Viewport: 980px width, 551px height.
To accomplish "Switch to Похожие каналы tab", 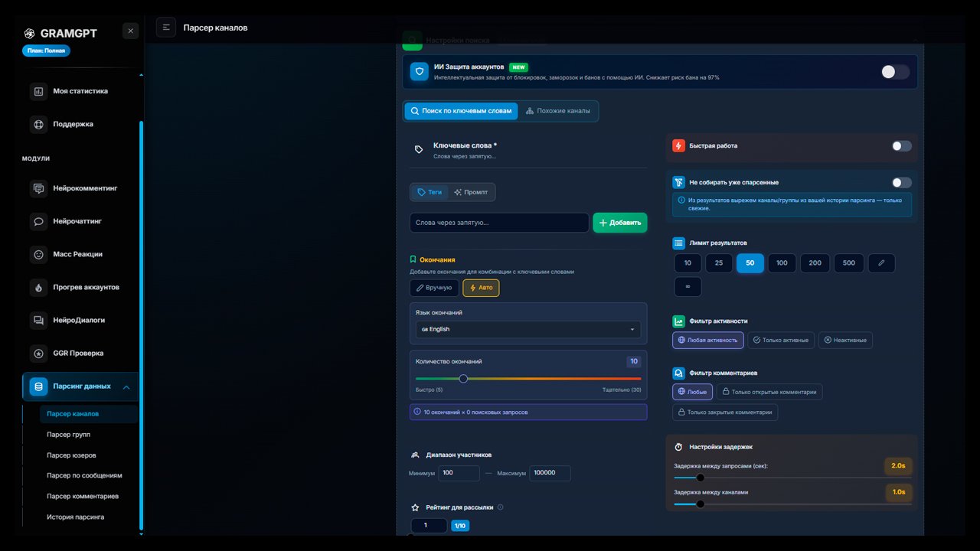I will [558, 111].
